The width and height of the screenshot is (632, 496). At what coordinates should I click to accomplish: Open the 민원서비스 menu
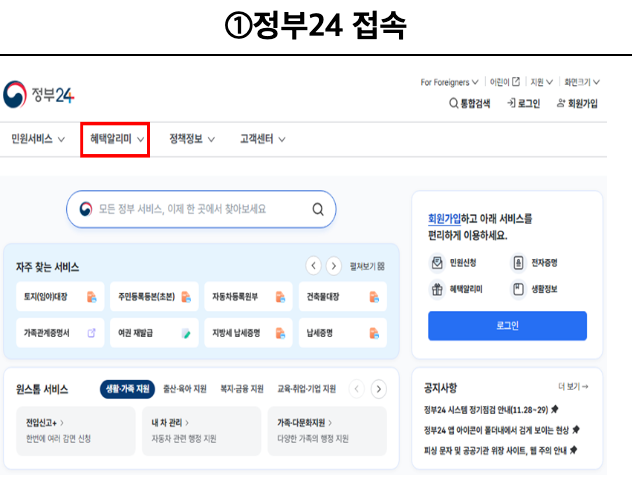click(x=38, y=139)
